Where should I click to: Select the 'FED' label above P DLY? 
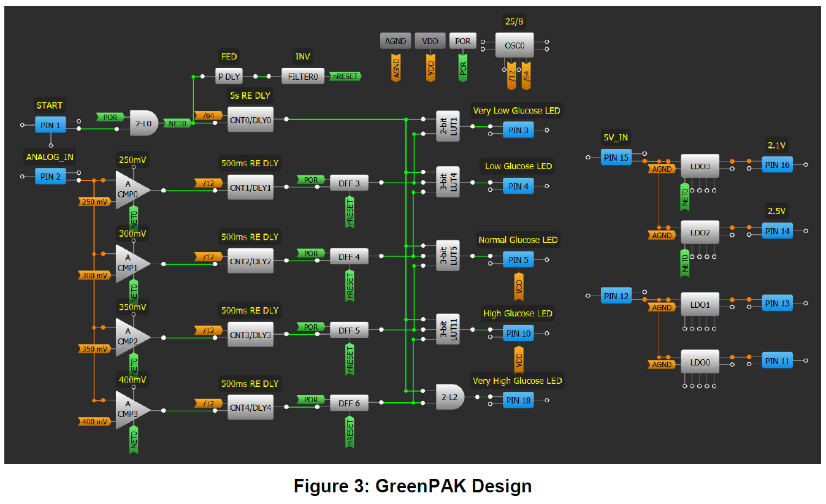tap(229, 56)
